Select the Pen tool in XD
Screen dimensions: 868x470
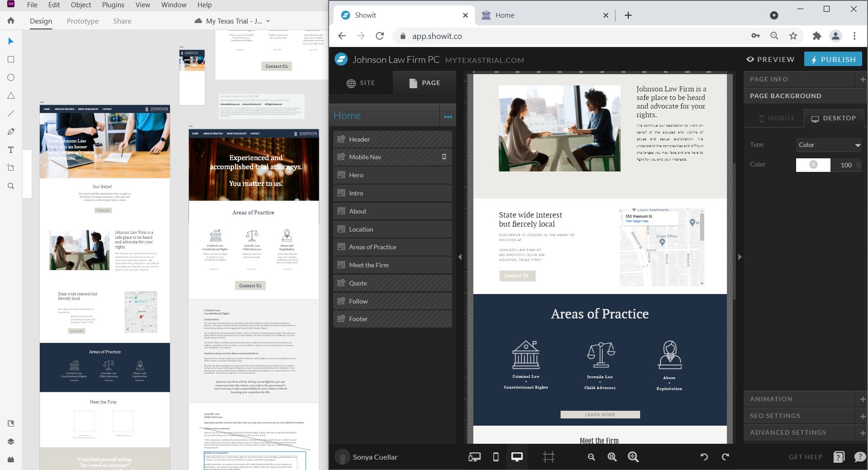coord(11,132)
